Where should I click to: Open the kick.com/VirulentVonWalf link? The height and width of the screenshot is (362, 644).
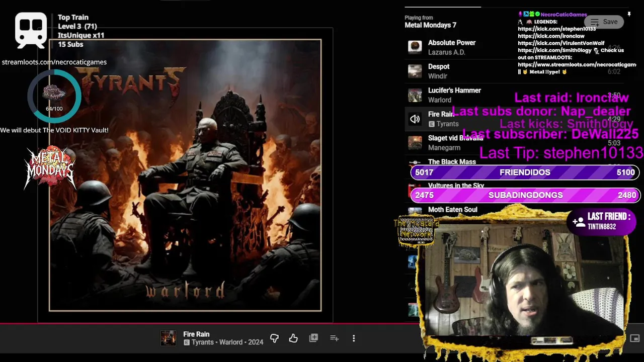tap(561, 43)
